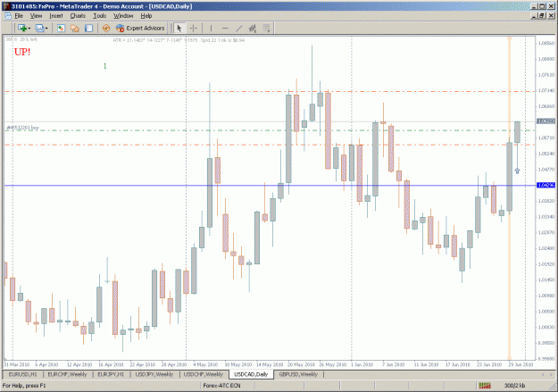This screenshot has width=558, height=392.
Task: Open the Help menu
Action: click(146, 16)
